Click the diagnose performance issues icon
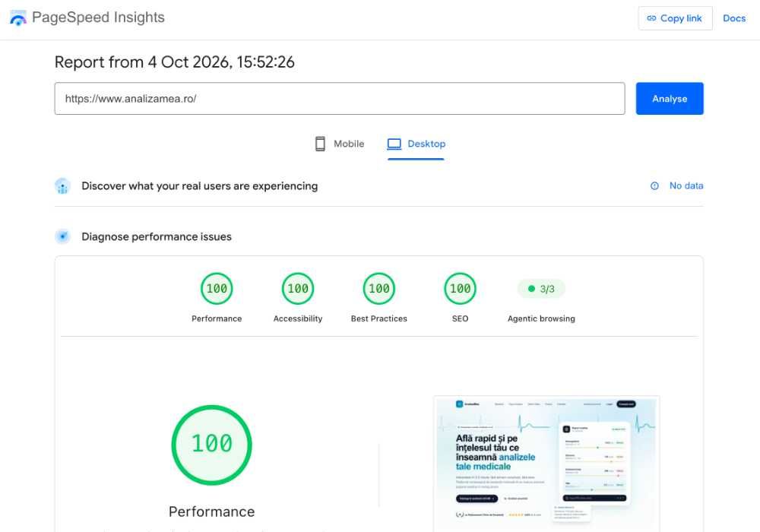 point(62,236)
